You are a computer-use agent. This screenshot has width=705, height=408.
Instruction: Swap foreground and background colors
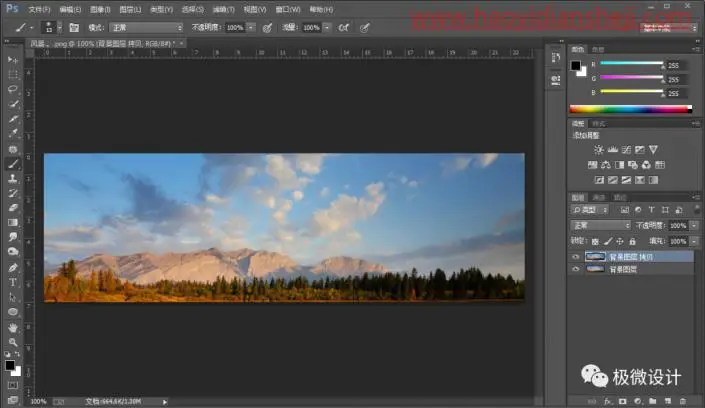(x=17, y=354)
